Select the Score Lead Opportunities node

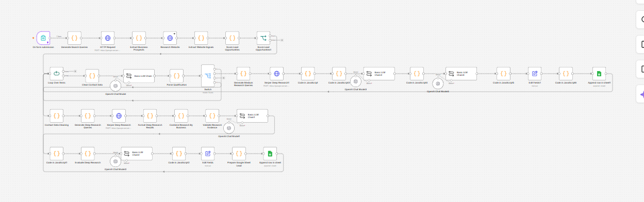pos(233,38)
